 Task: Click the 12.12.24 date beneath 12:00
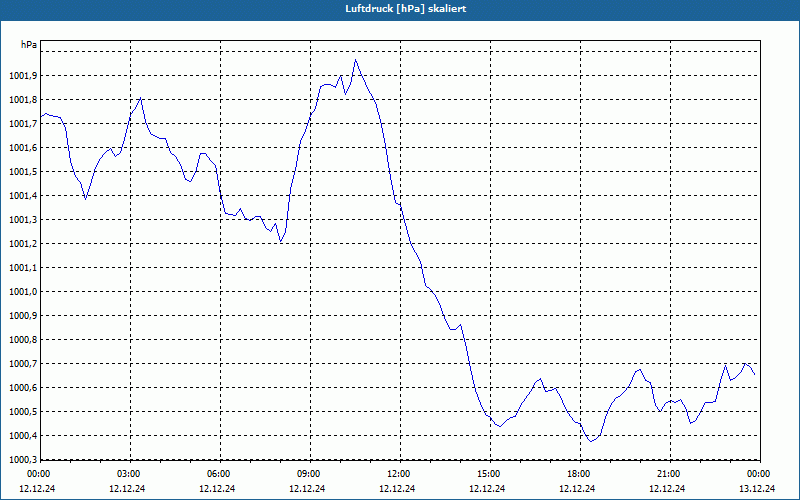[x=397, y=488]
